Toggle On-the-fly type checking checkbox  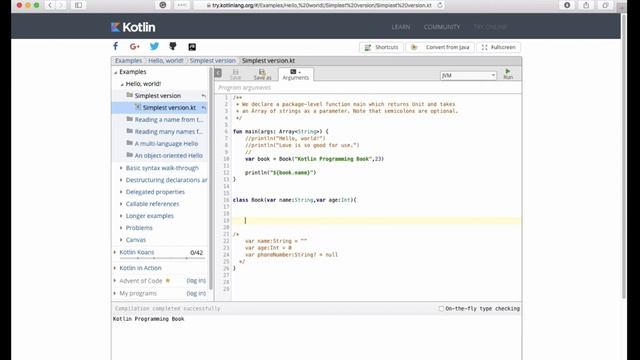click(441, 309)
